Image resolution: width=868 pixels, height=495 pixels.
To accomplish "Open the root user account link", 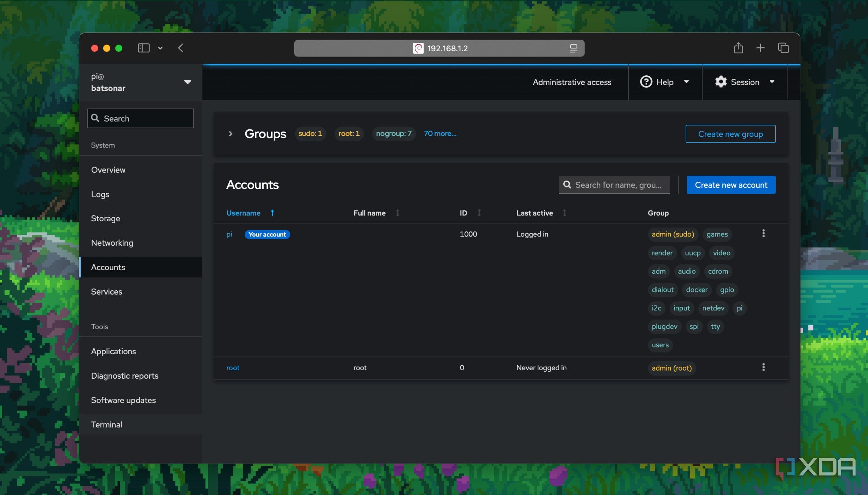I will click(233, 368).
